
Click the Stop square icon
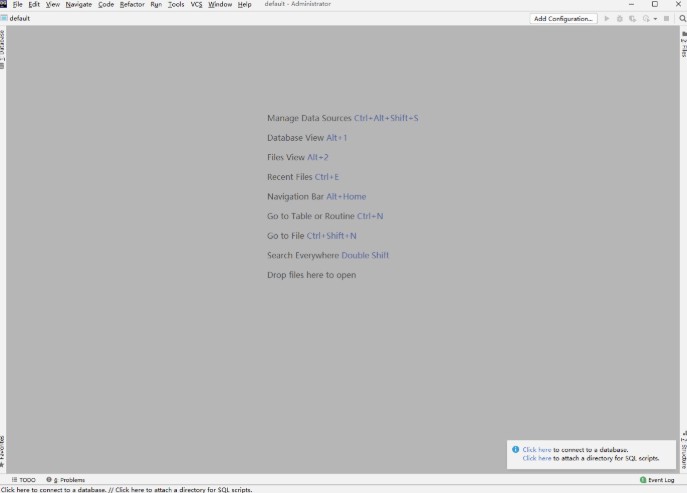pos(666,18)
